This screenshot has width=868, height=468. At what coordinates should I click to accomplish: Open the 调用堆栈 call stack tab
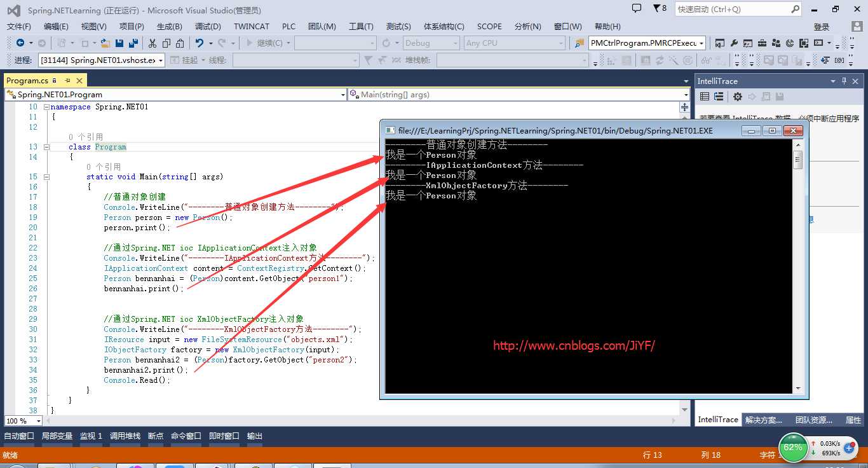click(125, 436)
